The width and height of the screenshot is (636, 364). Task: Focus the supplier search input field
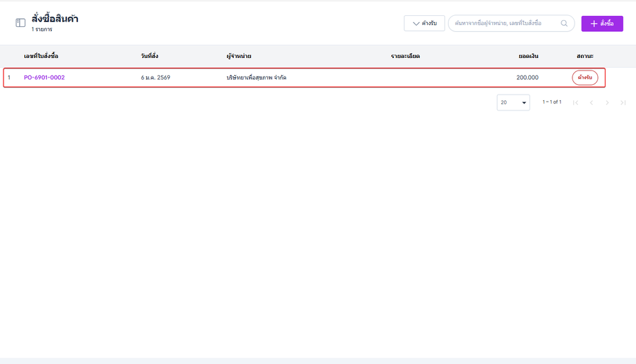pyautogui.click(x=511, y=23)
